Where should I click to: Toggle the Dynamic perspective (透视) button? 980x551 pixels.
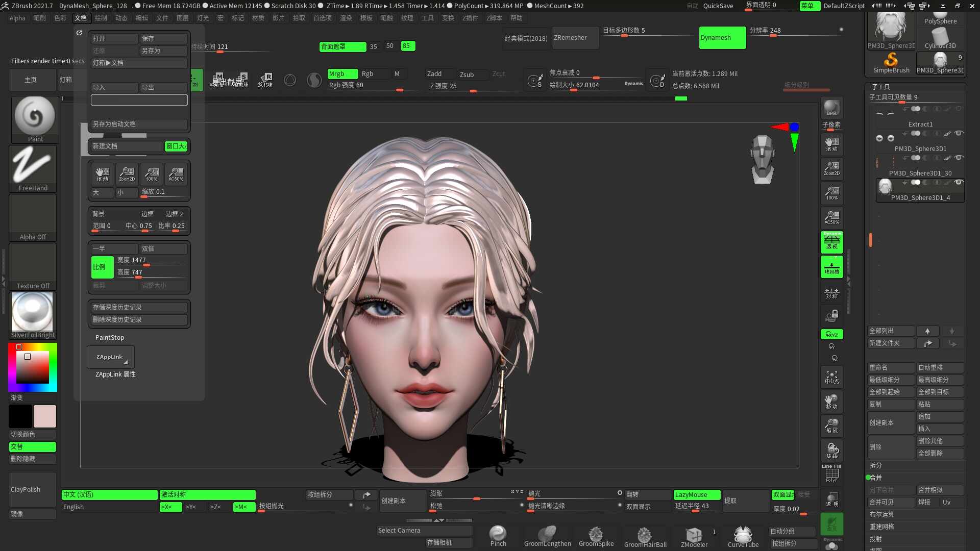point(831,242)
